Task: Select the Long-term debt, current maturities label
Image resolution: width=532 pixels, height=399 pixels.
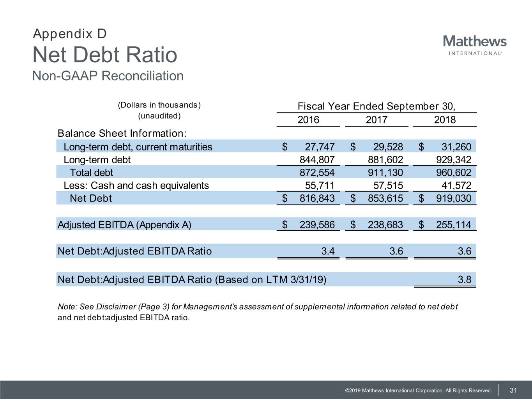Action: click(x=138, y=147)
